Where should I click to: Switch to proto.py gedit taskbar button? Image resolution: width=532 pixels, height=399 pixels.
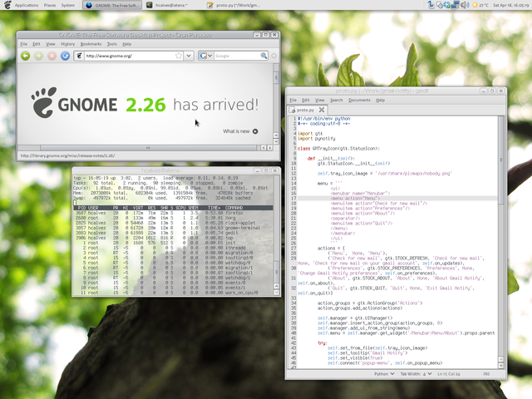(x=234, y=5)
